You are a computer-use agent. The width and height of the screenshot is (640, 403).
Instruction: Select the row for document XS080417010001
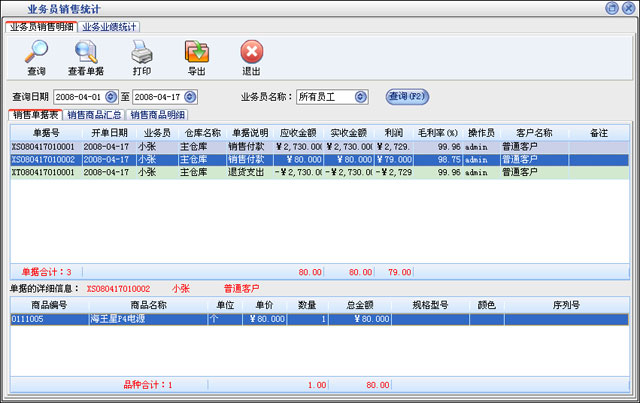[x=45, y=146]
